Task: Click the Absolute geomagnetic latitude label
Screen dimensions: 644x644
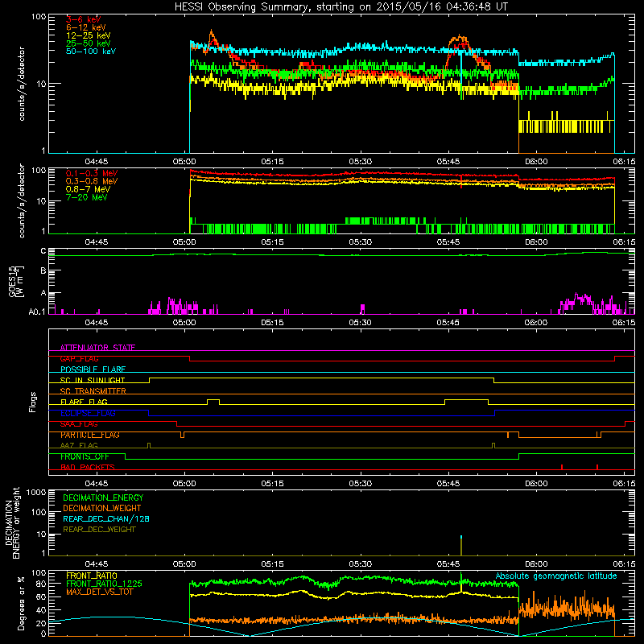Action: pyautogui.click(x=556, y=576)
